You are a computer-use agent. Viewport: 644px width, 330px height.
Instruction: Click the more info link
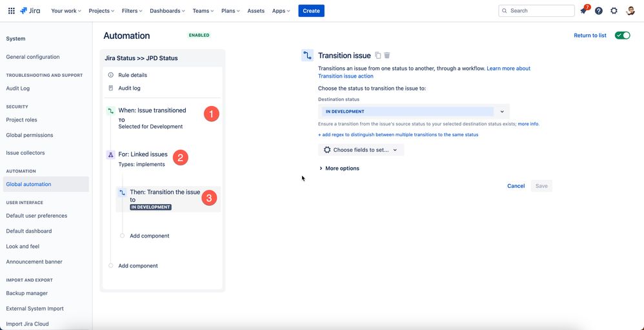click(x=528, y=124)
